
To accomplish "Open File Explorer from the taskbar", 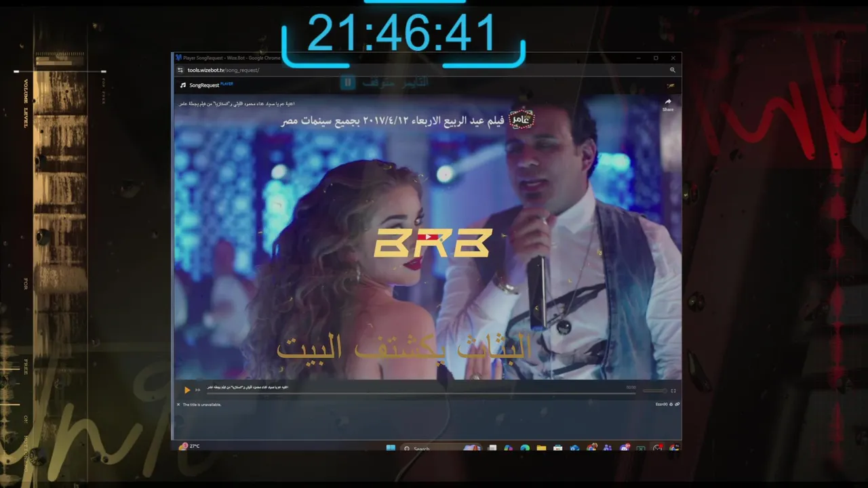I will tap(541, 448).
